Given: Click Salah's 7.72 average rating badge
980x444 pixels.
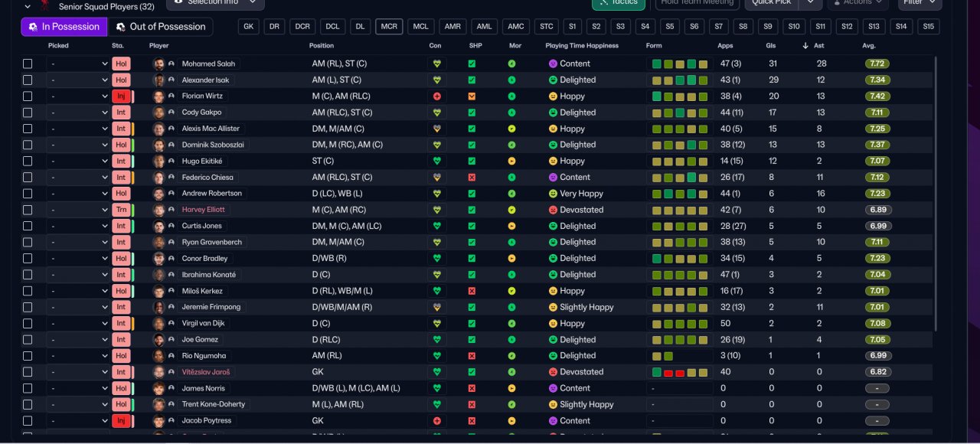Looking at the screenshot, I should [877, 64].
